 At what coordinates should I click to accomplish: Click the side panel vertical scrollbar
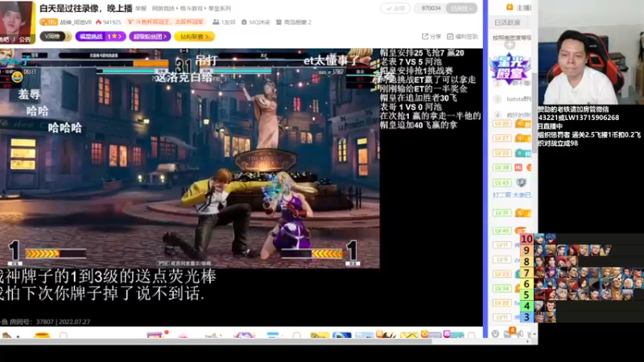click(x=535, y=112)
